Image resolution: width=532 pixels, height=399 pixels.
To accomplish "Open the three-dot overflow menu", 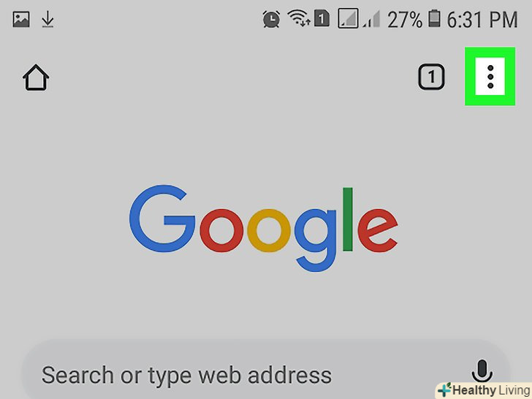I will pos(490,76).
